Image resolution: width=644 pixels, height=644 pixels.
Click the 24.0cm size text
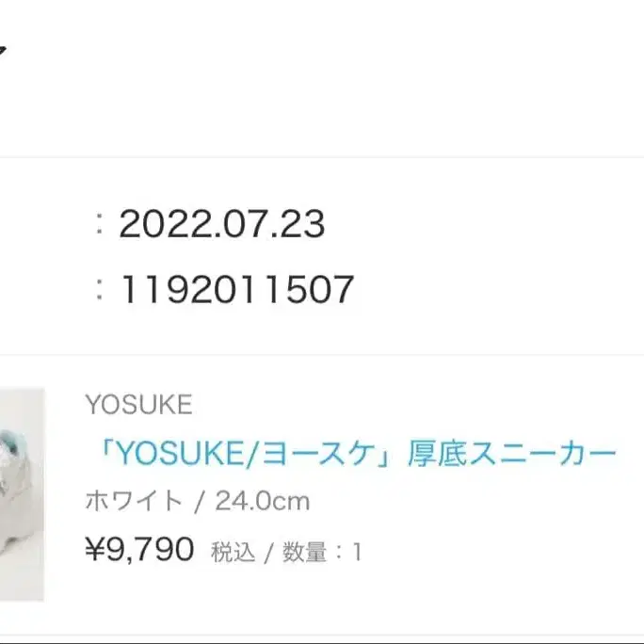click(263, 501)
